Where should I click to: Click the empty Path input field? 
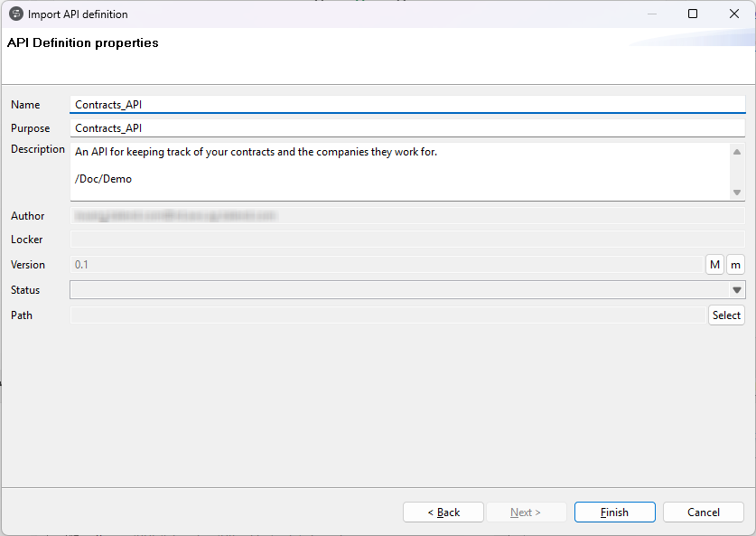click(361, 315)
